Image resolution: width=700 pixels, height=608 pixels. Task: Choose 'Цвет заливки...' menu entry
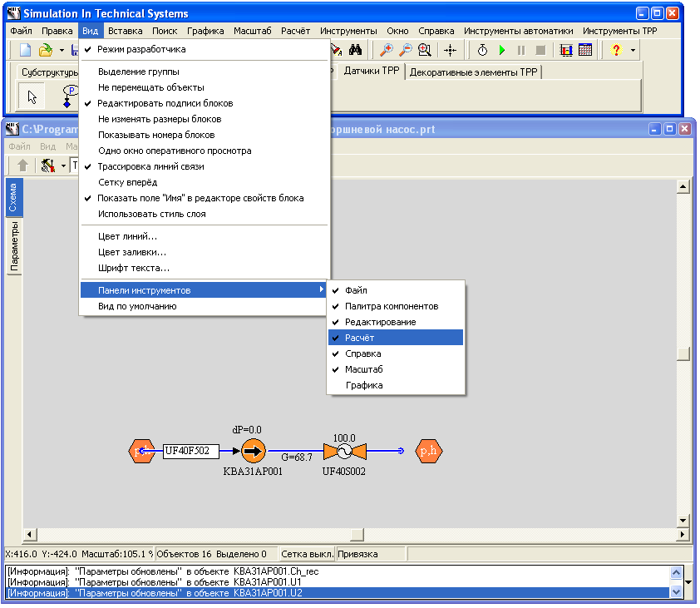pyautogui.click(x=131, y=252)
